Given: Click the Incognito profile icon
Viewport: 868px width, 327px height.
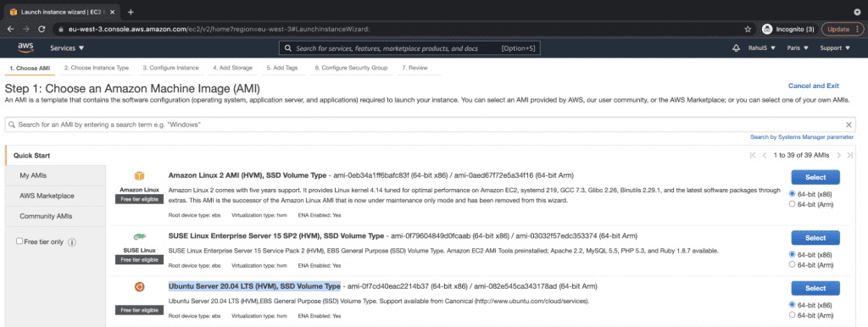Looking at the screenshot, I should pos(767,29).
